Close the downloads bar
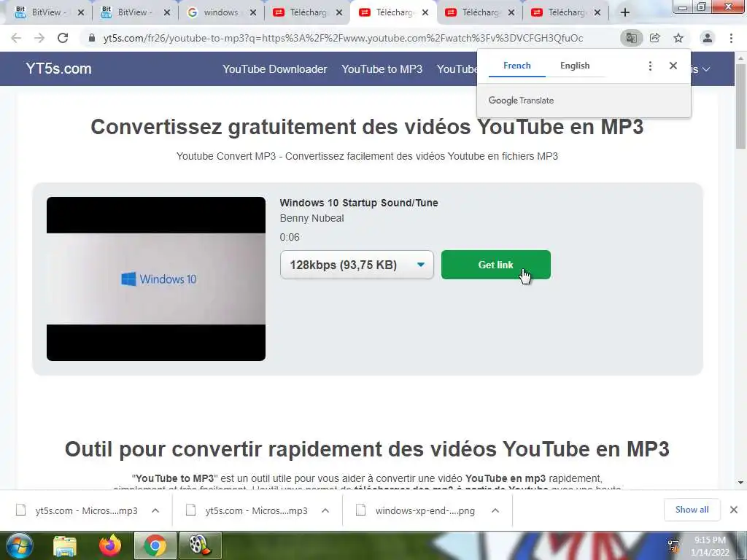Screen dimensions: 747x560 pyautogui.click(x=734, y=510)
